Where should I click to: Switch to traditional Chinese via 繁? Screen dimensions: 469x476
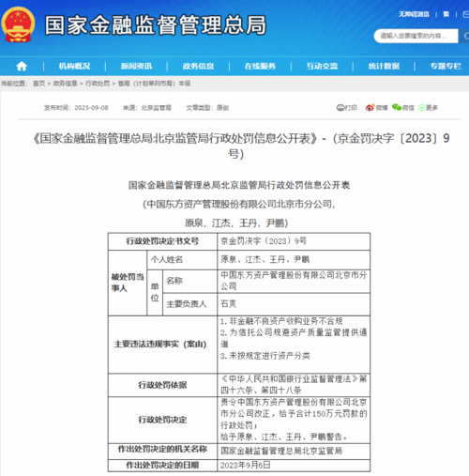tap(446, 14)
